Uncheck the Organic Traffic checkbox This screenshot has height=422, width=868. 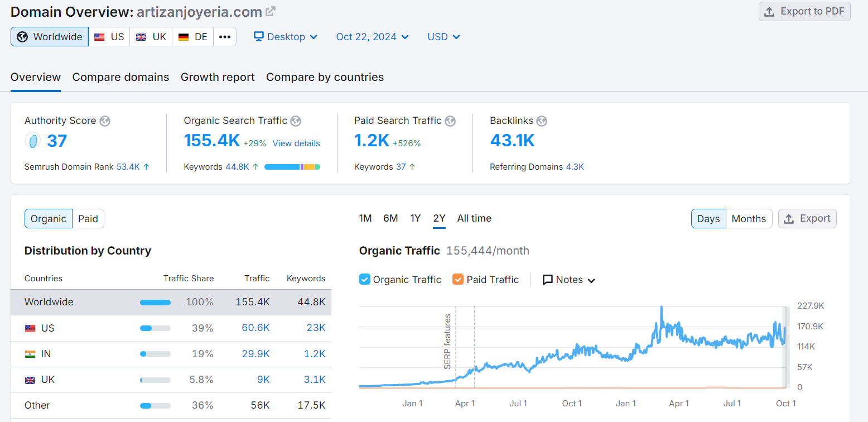365,280
